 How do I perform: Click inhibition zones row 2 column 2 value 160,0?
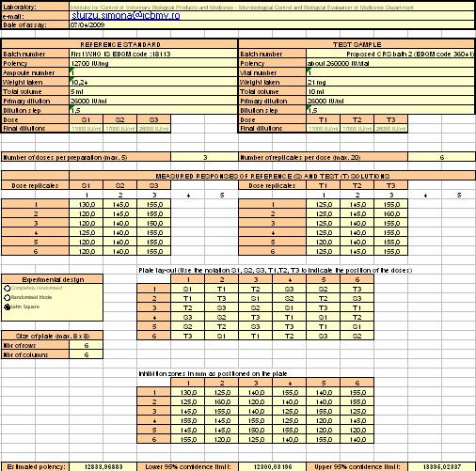(221, 401)
